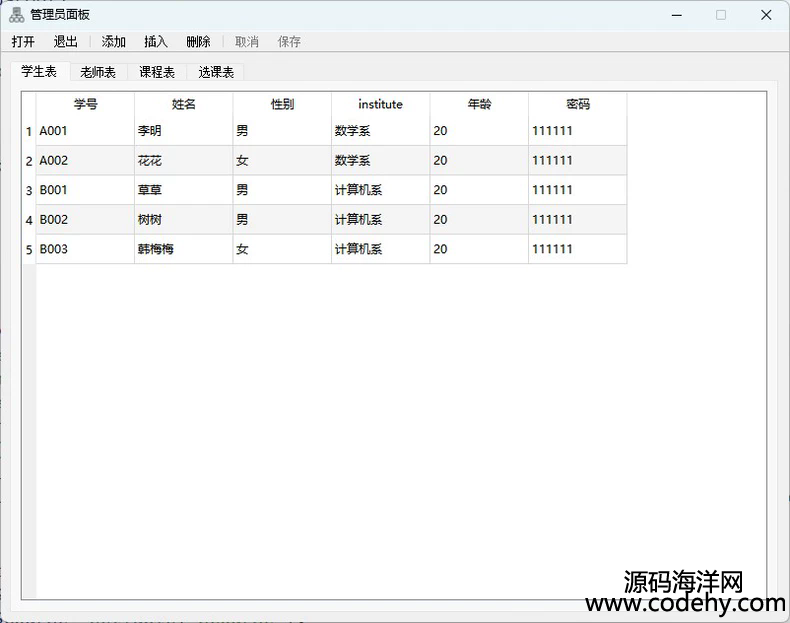Click password 111111 in row B003
Viewport: 790px width, 623px height.
[578, 249]
